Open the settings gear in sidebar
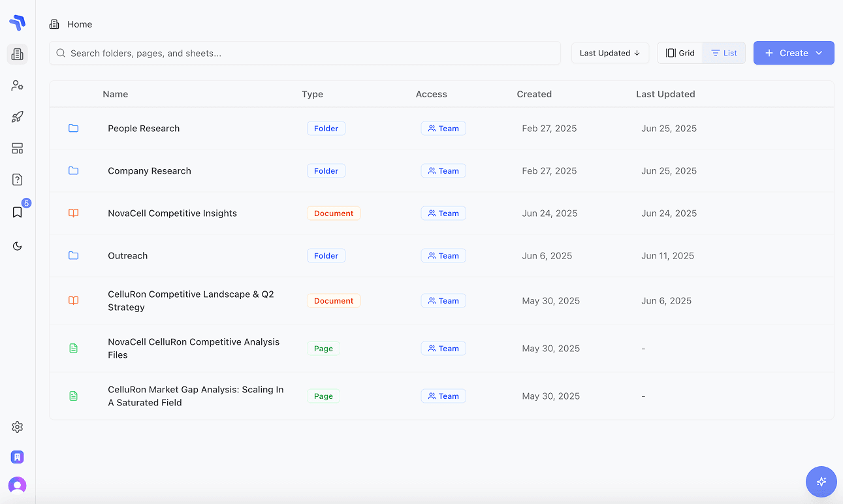This screenshot has width=843, height=504. coord(18,427)
